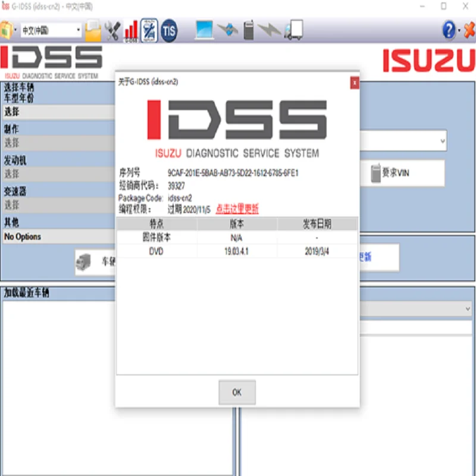
Task: Click the laptop computer icon
Action: tap(204, 30)
